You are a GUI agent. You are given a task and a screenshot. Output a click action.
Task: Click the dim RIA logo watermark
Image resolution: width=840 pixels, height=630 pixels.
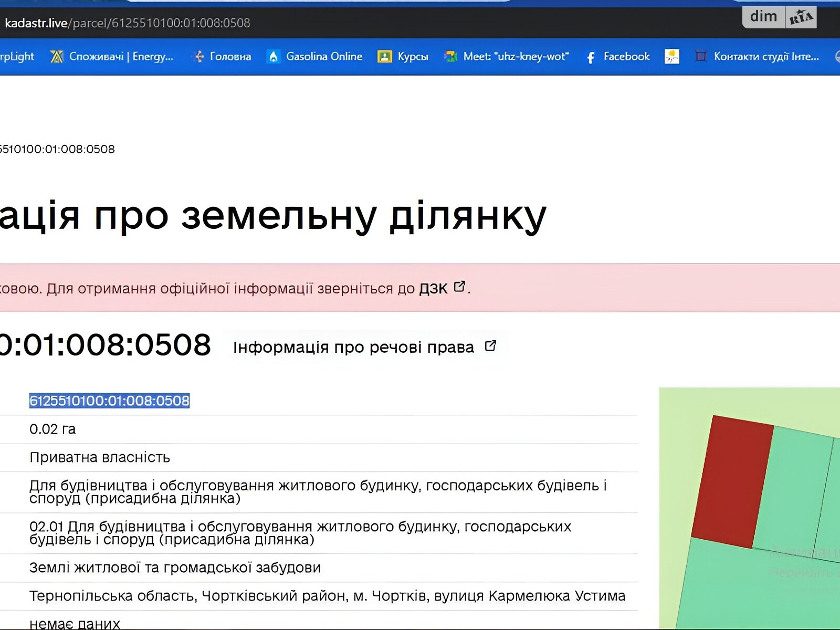(779, 17)
